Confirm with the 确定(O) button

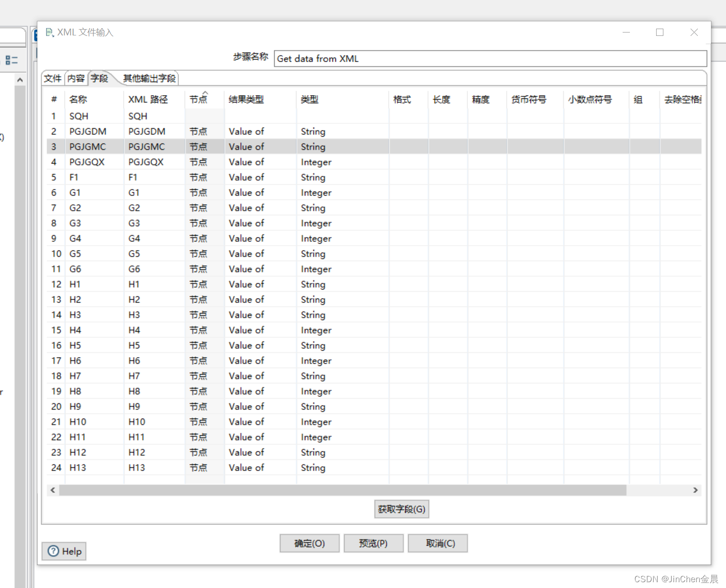click(x=310, y=543)
